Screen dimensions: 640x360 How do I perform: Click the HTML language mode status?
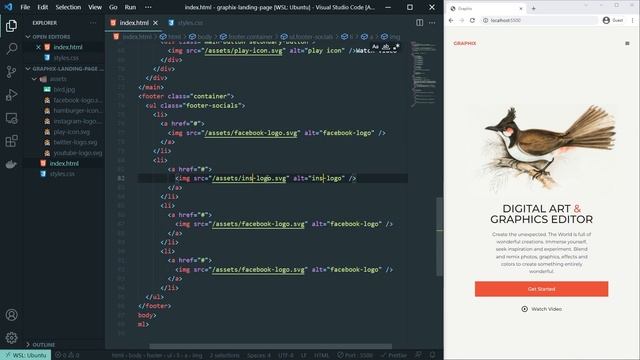click(x=321, y=355)
